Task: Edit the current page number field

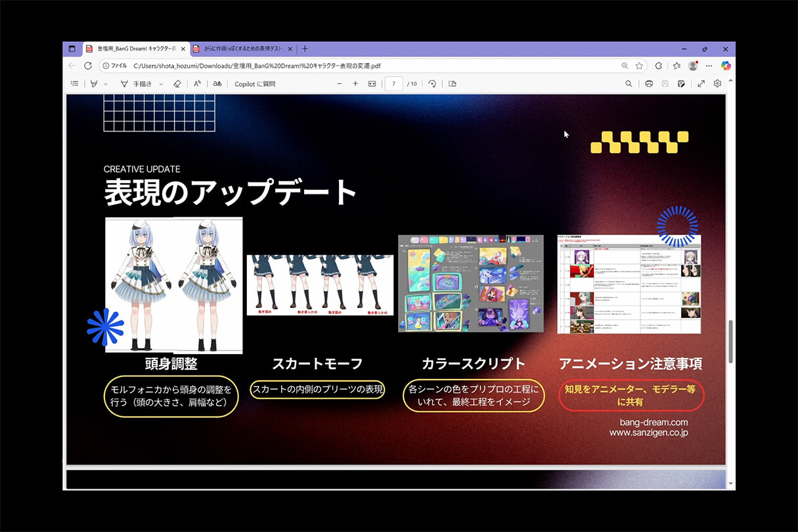Action: pos(393,83)
